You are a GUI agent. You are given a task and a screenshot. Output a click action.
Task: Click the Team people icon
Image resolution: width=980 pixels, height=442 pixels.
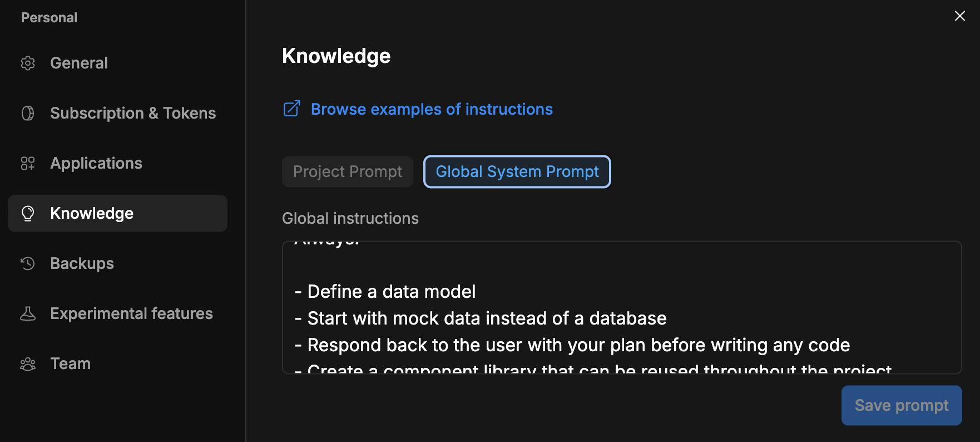tap(28, 364)
